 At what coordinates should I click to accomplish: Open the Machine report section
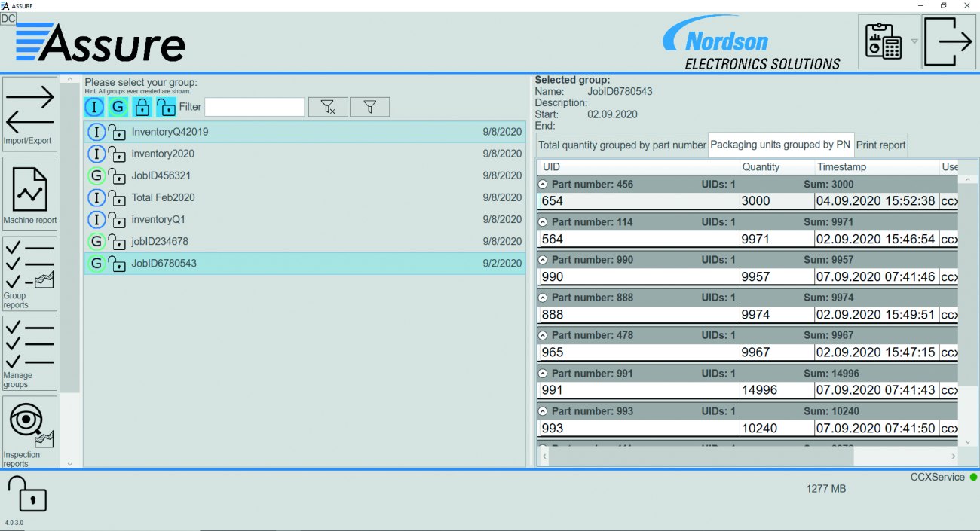(x=30, y=194)
